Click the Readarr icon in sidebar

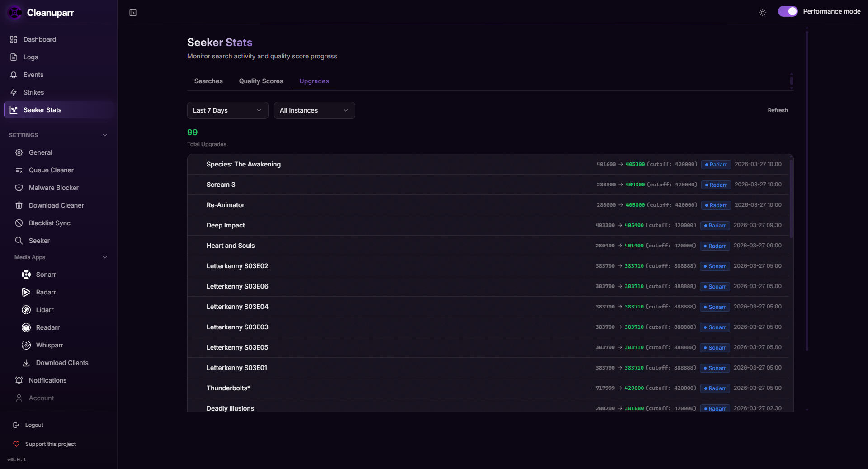tap(26, 327)
